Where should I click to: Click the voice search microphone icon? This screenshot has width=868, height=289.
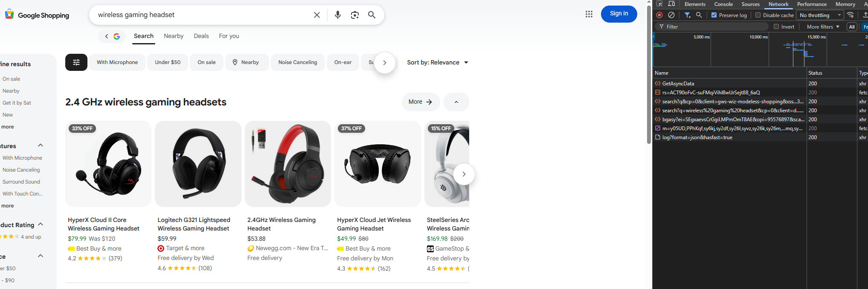pos(338,15)
